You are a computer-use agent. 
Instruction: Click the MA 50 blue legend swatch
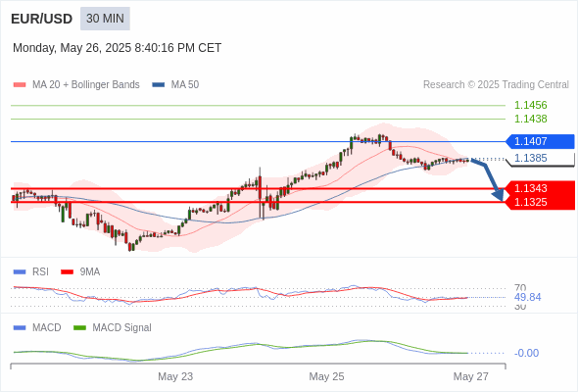point(159,85)
